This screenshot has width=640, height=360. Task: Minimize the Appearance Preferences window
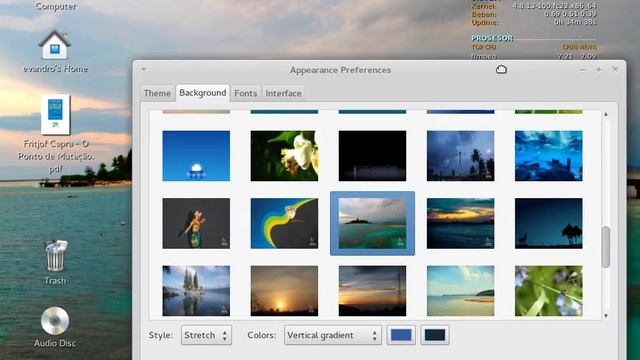[x=582, y=70]
